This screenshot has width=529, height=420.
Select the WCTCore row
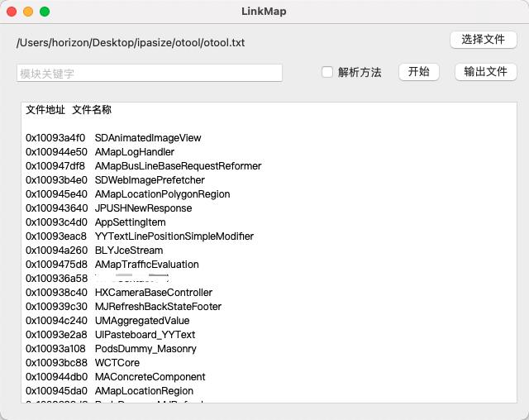(x=83, y=363)
